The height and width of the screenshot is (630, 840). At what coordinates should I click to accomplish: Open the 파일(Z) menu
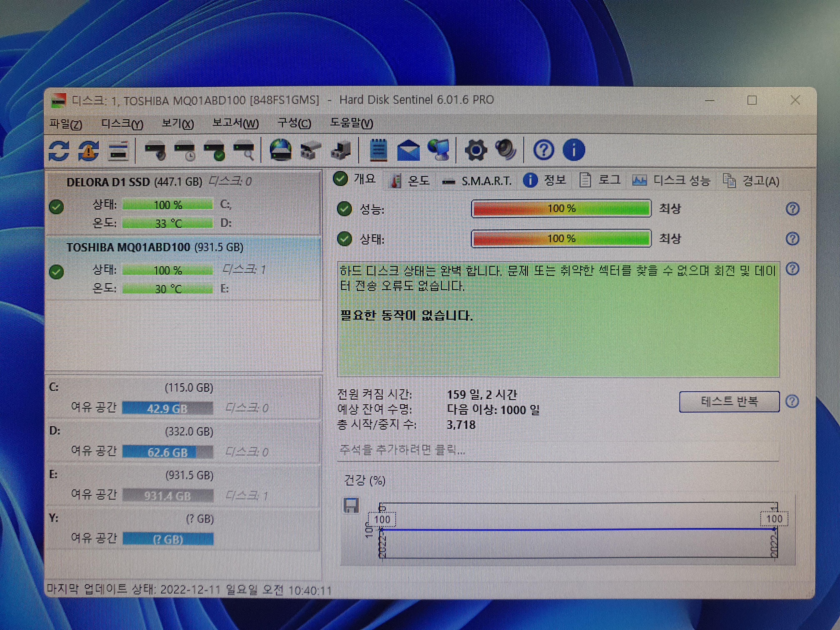66,124
